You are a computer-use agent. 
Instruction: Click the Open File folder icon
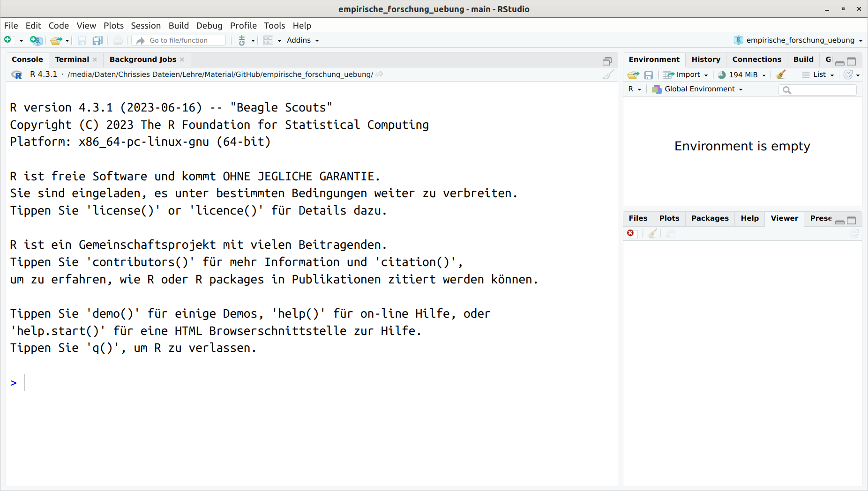[56, 41]
